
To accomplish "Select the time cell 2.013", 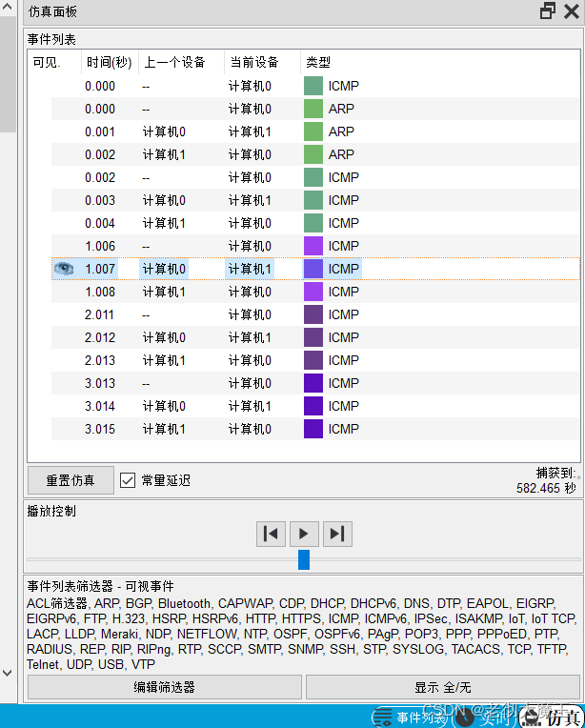I will coord(100,360).
